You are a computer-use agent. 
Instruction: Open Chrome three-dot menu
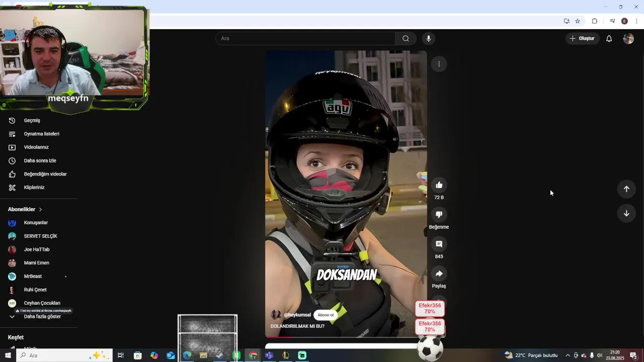pos(636,21)
